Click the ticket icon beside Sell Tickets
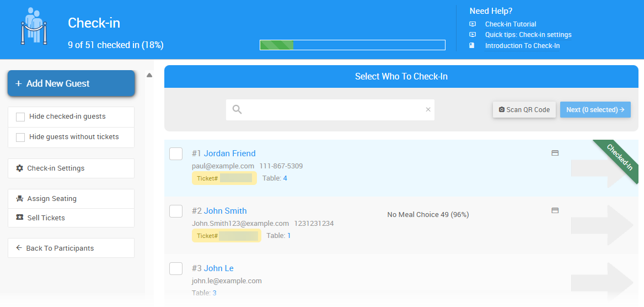Viewport: 644px width, 307px height. [20, 218]
